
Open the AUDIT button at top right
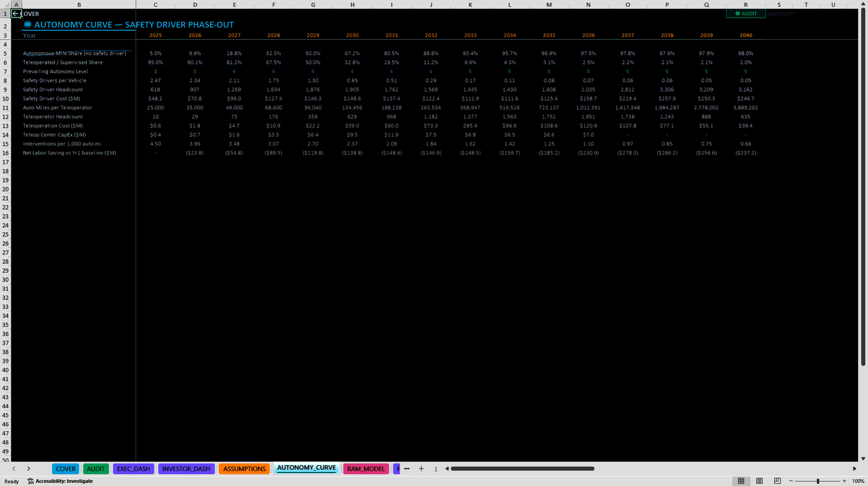tap(745, 14)
